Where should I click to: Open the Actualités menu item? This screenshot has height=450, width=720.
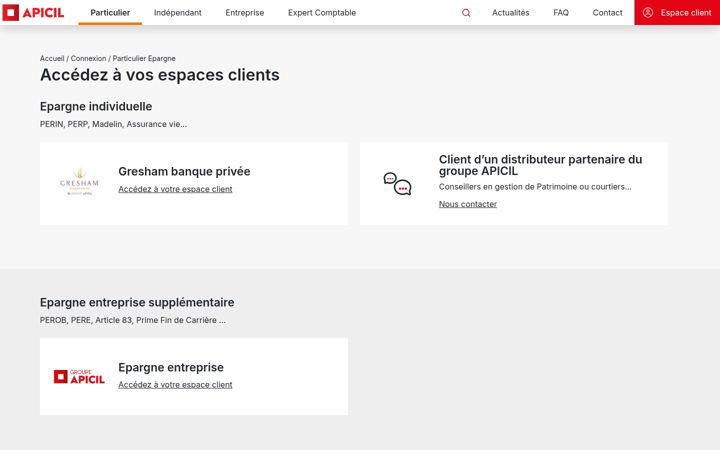pyautogui.click(x=511, y=13)
